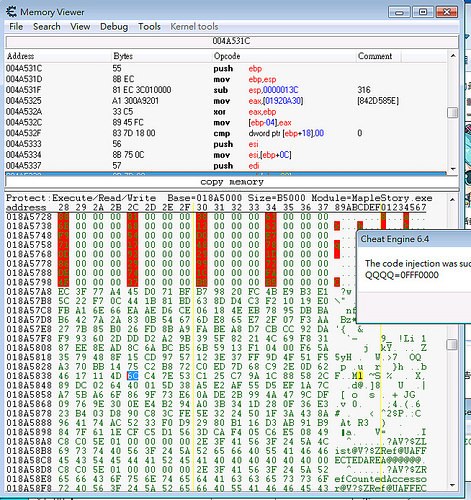
Task: Click the disassembler scroll up arrow
Action: pyautogui.click(x=452, y=56)
